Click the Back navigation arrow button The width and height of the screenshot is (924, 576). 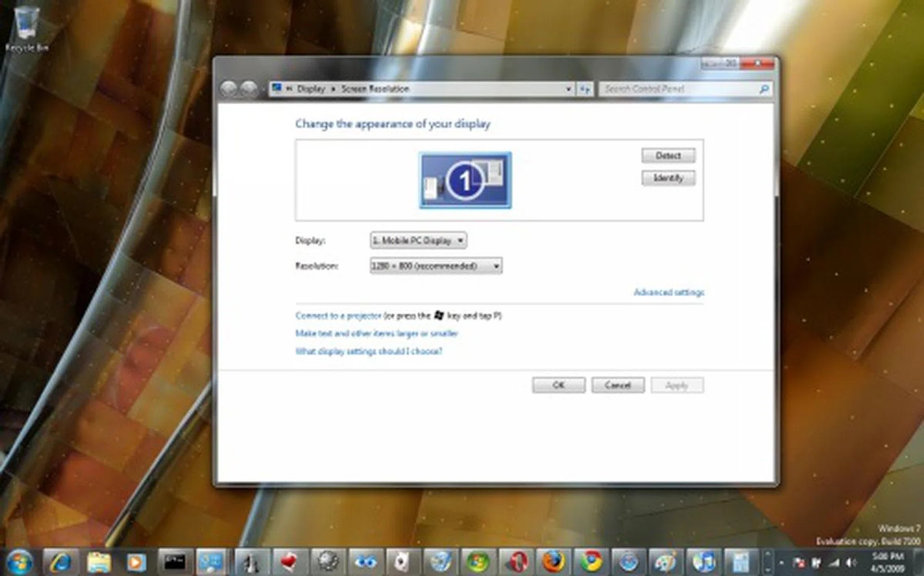click(229, 89)
